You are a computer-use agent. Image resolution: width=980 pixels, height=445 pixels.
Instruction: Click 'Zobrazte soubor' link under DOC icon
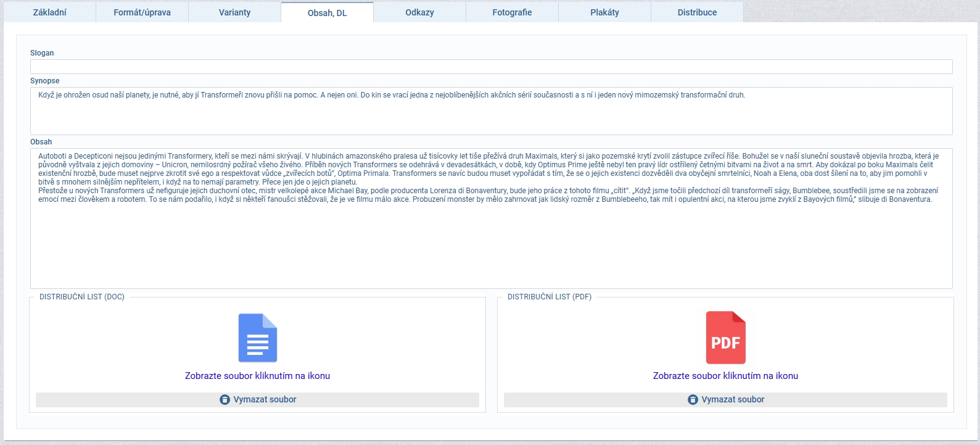257,376
